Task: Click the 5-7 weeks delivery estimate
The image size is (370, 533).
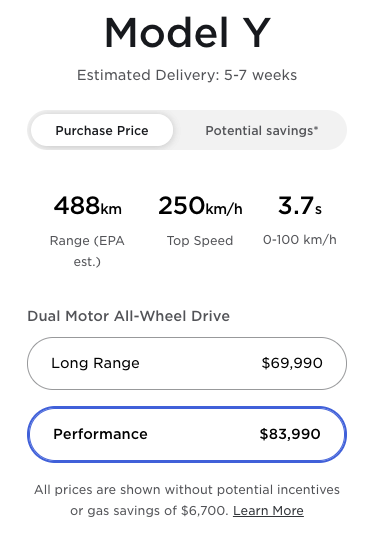Action: 260,75
